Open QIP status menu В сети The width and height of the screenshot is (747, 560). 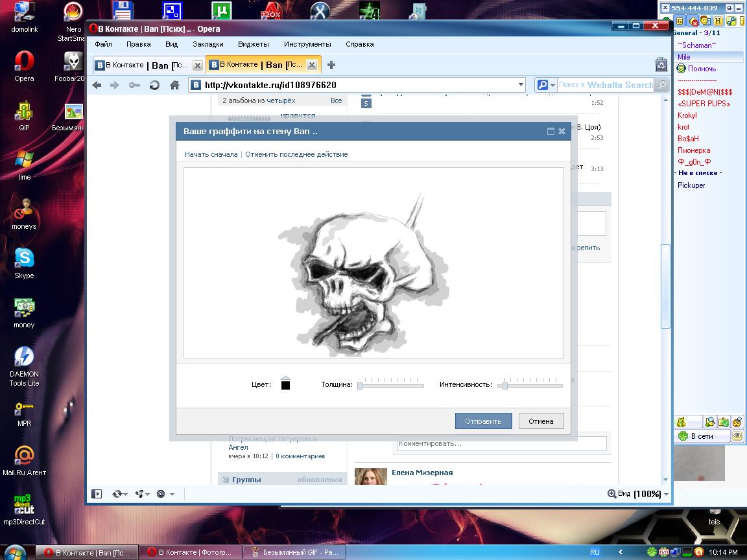[702, 436]
